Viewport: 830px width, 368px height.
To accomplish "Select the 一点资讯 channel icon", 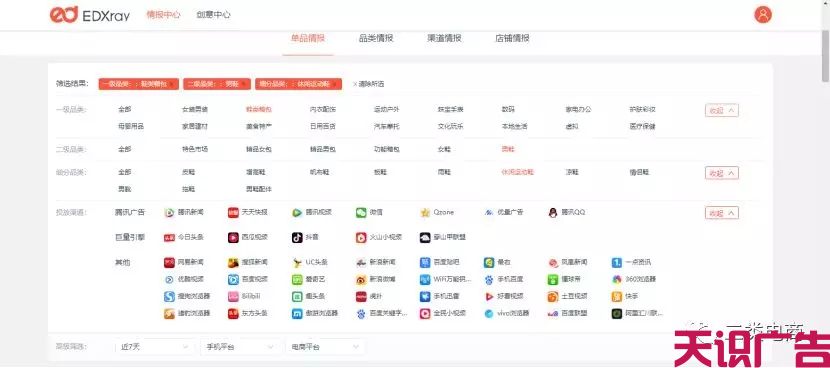I will tap(617, 263).
